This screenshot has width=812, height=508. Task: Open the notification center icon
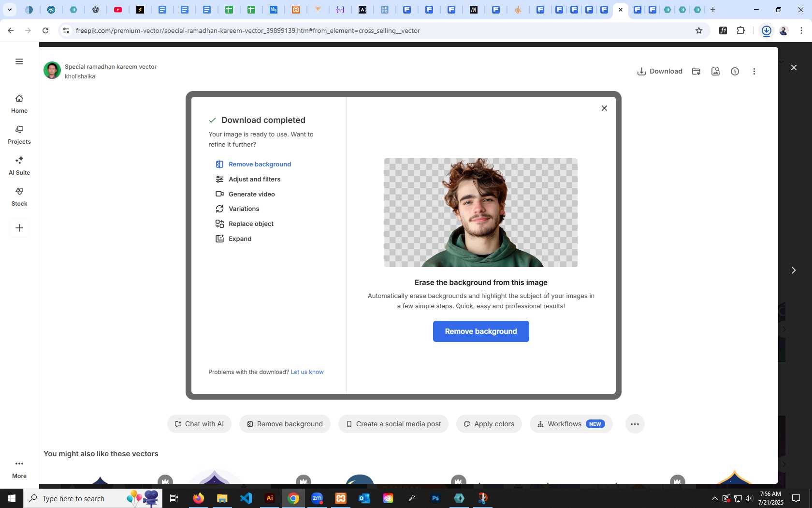tap(796, 498)
